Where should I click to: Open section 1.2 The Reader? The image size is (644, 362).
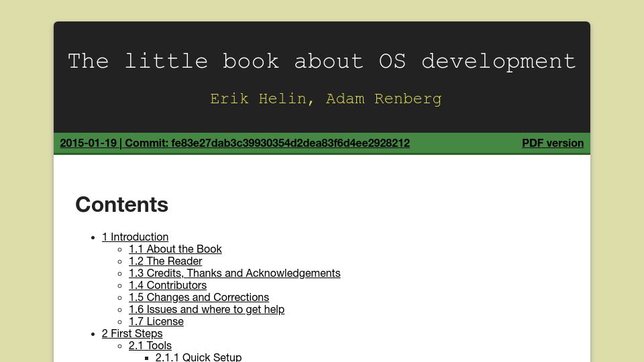click(165, 261)
